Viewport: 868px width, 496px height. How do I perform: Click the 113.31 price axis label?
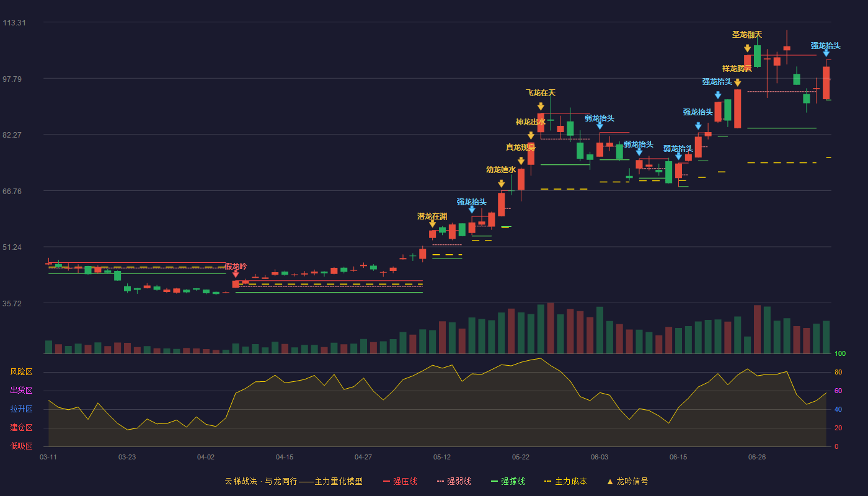coord(14,23)
